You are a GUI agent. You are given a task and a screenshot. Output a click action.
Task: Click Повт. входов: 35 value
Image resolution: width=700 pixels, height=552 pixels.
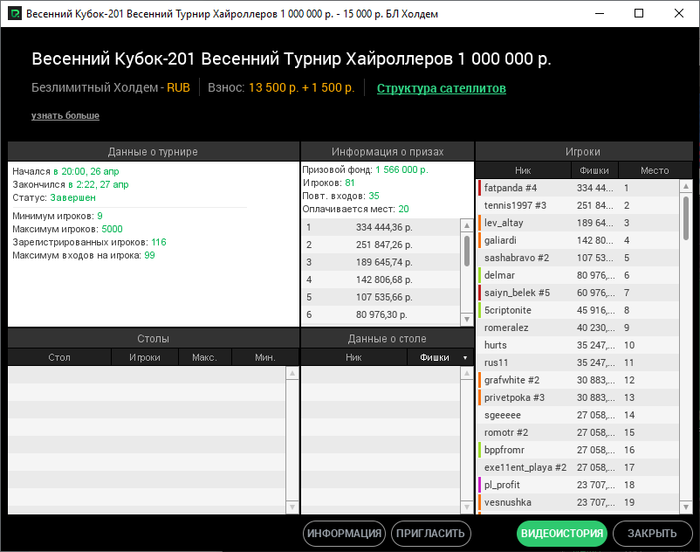coord(374,196)
